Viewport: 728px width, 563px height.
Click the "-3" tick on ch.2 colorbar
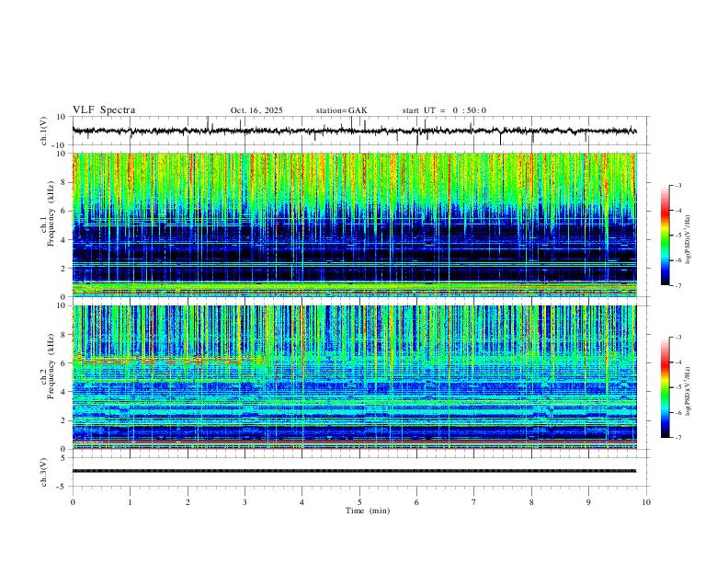[678, 338]
